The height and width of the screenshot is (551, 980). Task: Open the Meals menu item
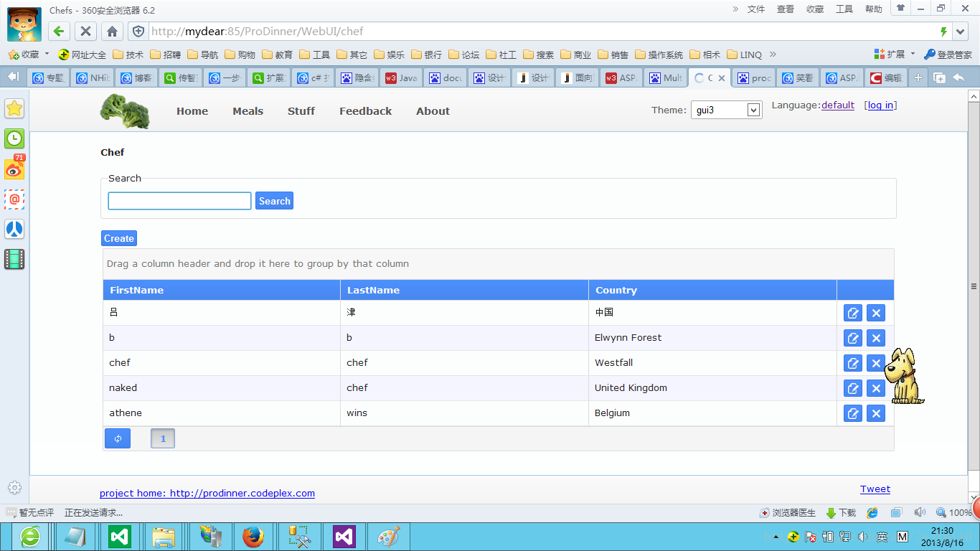tap(248, 111)
